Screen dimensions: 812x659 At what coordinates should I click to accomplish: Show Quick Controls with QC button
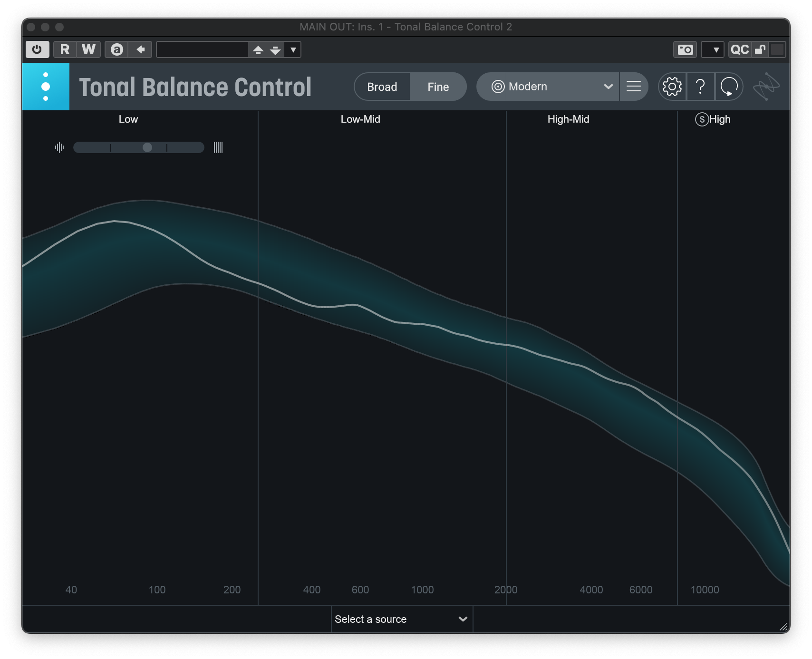[x=740, y=49]
